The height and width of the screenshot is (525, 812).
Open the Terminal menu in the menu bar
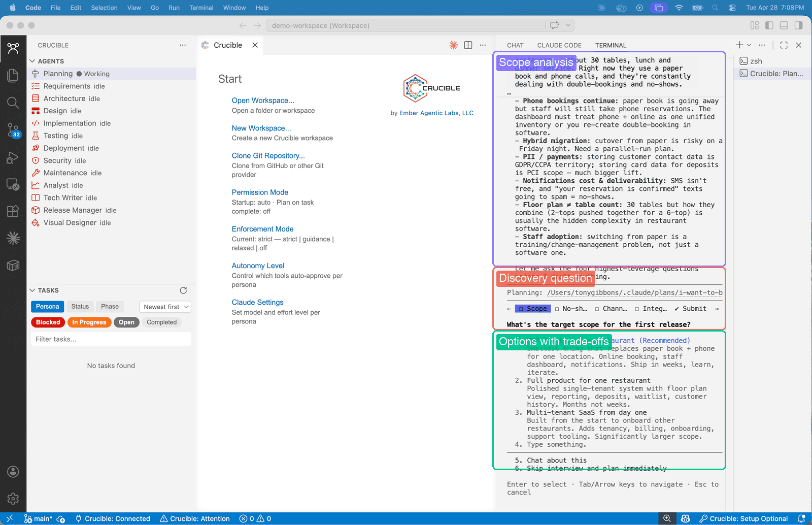(x=201, y=8)
